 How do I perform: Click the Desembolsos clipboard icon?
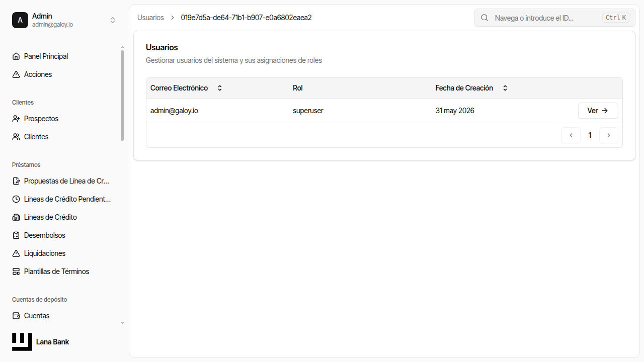16,235
